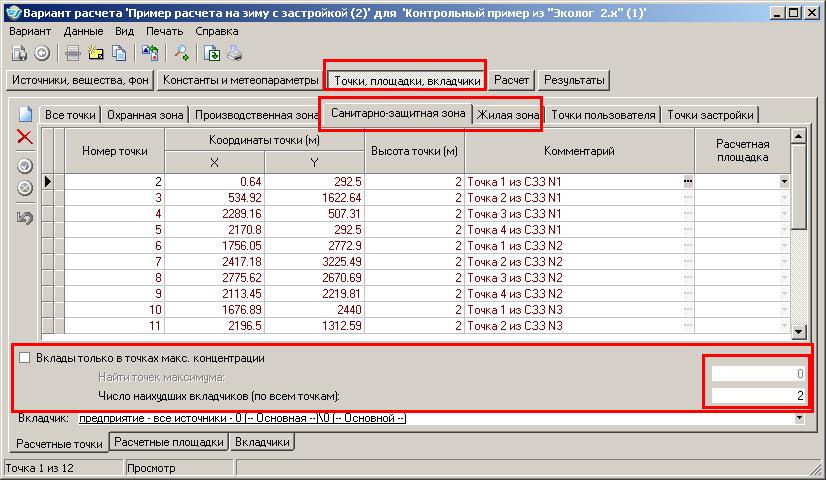Click the new record page icon

pyautogui.click(x=25, y=114)
